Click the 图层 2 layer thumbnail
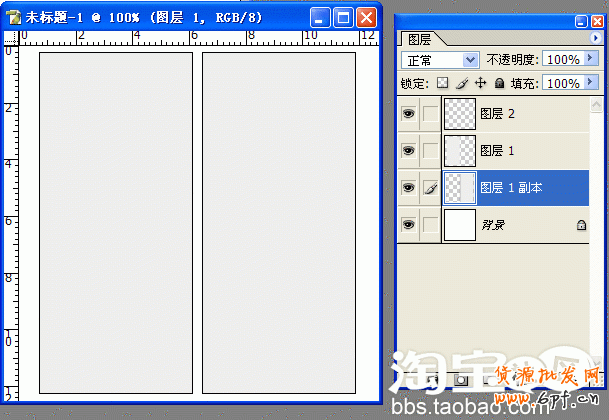 pyautogui.click(x=459, y=114)
